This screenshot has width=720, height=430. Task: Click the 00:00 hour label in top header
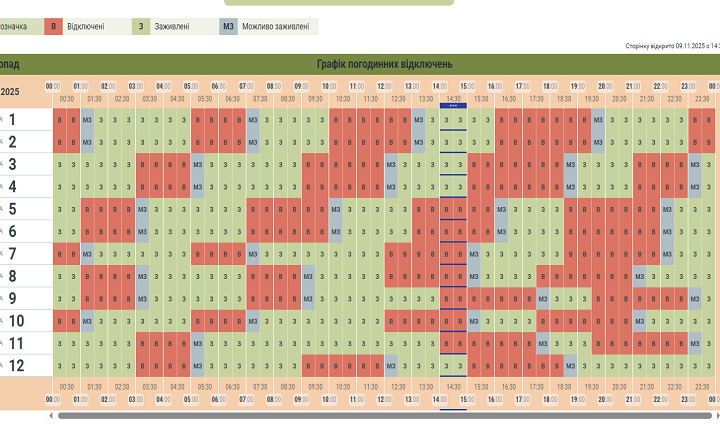[x=53, y=87]
